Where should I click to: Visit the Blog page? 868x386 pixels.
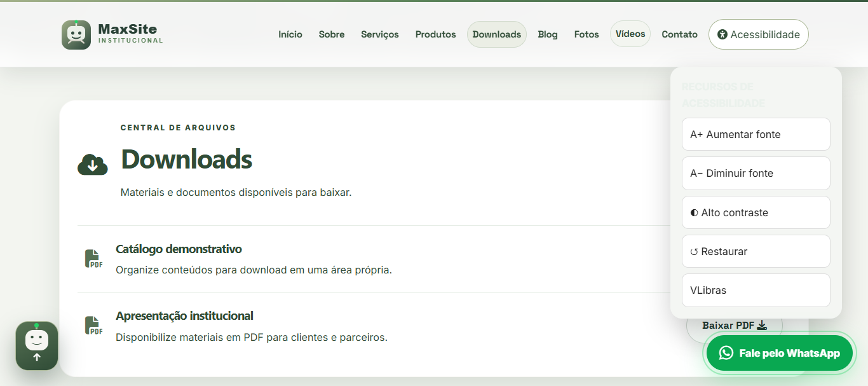[548, 34]
